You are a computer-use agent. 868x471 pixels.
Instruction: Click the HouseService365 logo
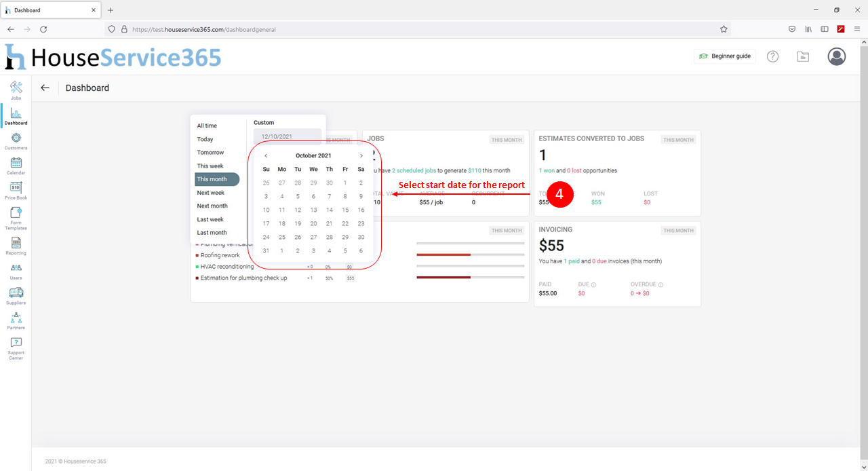coord(113,57)
